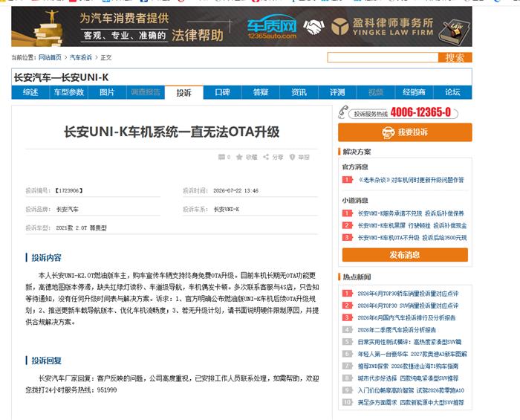
Task: Click the comment count icon
Action: (x=221, y=157)
